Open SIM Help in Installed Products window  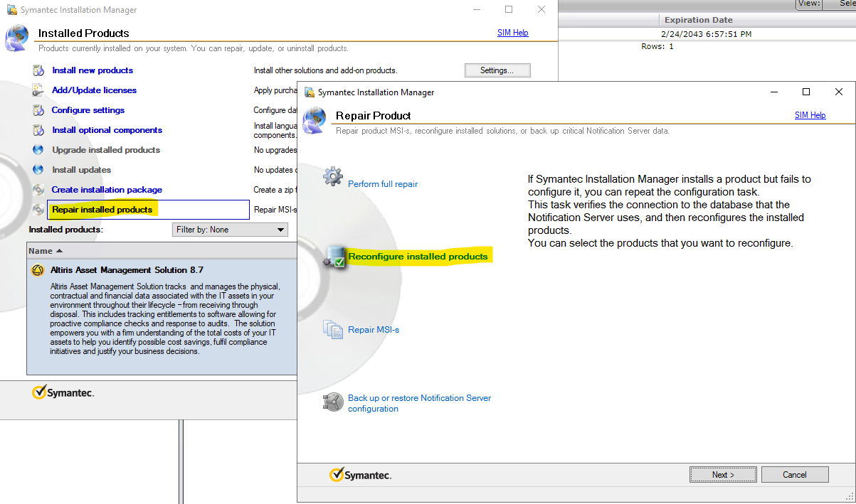point(512,33)
